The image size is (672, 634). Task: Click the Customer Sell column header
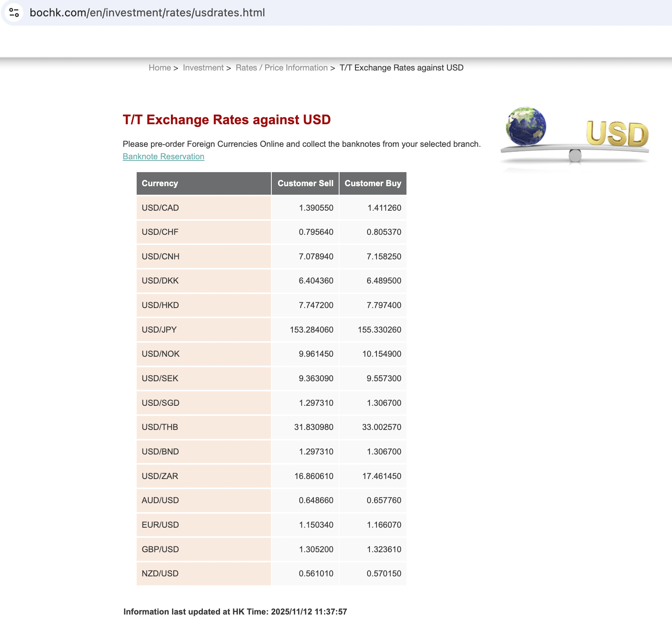coord(305,183)
